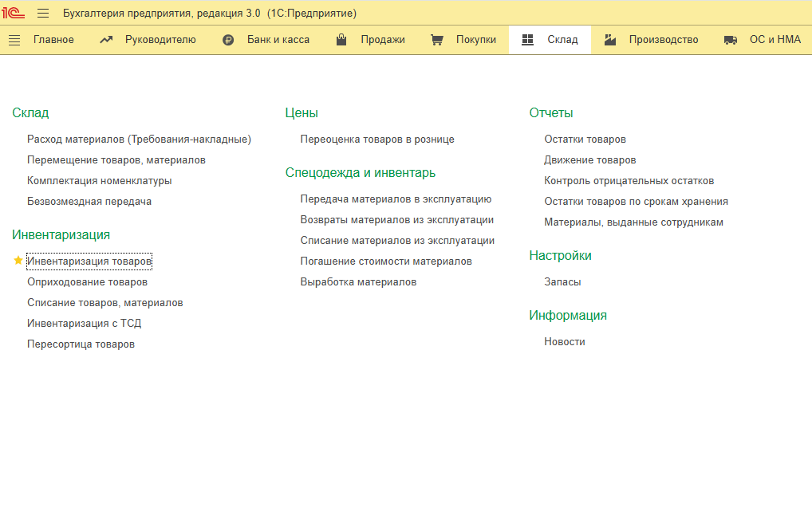This screenshot has width=812, height=527.
Task: Open the Новости information link
Action: click(565, 342)
